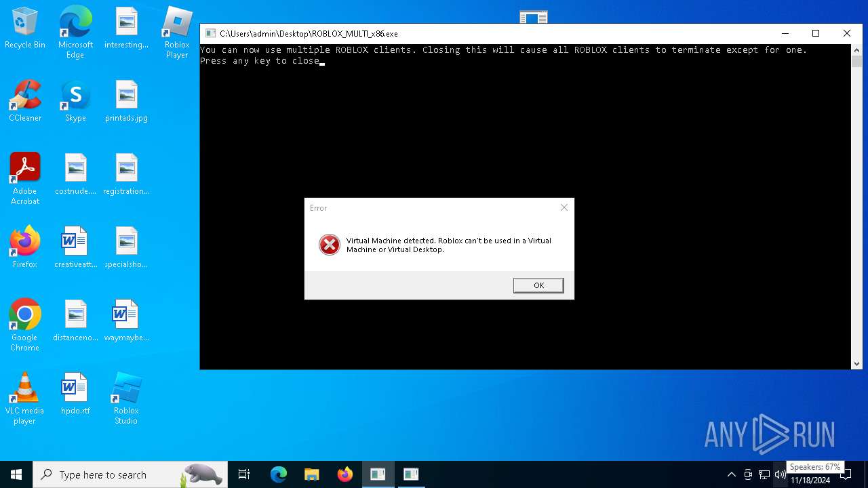The height and width of the screenshot is (488, 868).
Task: Open the Google Chrome desktop shortcut
Action: click(25, 325)
